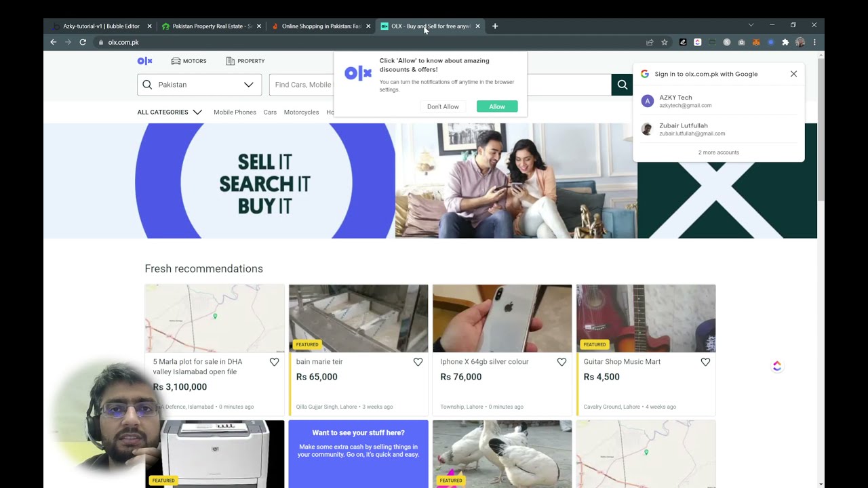Image resolution: width=868 pixels, height=488 pixels.
Task: Click Allow on notification prompt
Action: (x=497, y=106)
